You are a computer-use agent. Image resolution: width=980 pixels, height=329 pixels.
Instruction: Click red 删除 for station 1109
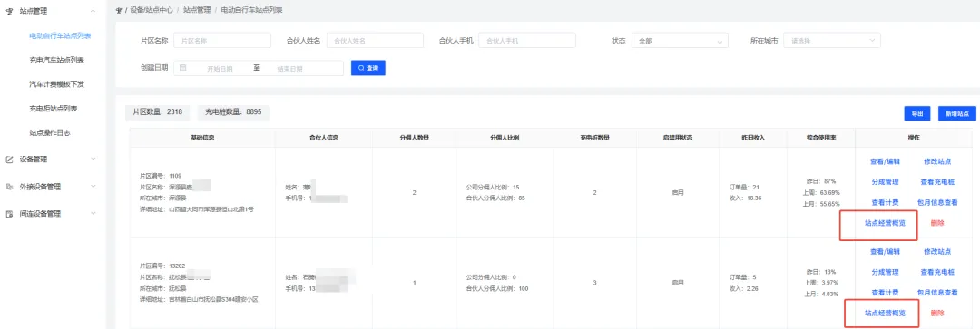click(x=936, y=223)
